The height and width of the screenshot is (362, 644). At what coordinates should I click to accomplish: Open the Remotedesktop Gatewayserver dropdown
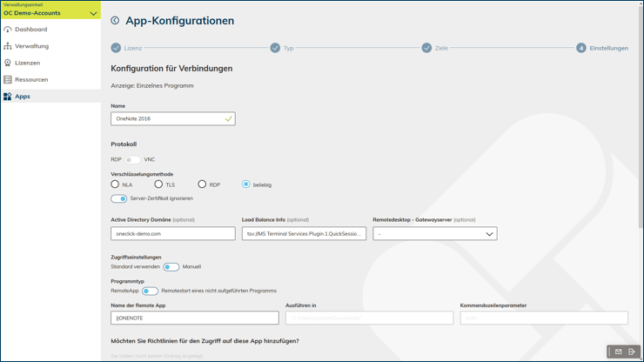point(434,234)
